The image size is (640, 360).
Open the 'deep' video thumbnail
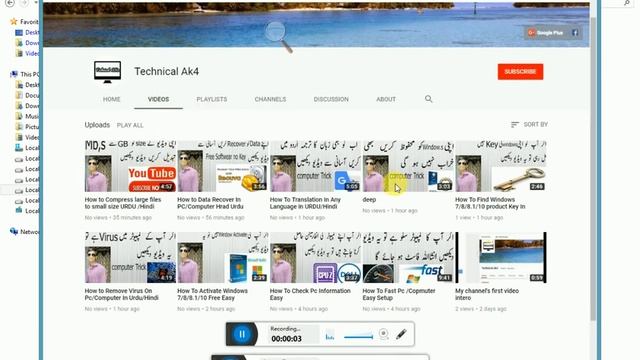coord(408,166)
